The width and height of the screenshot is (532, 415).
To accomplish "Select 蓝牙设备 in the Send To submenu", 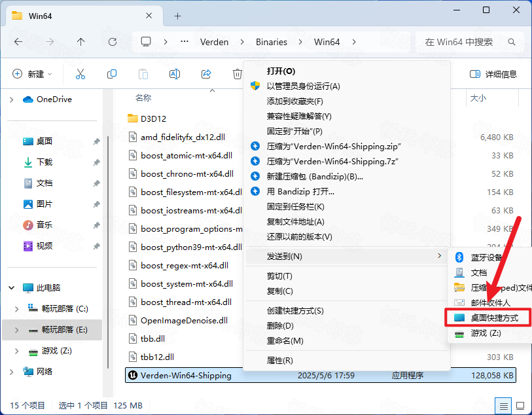I will [x=489, y=257].
